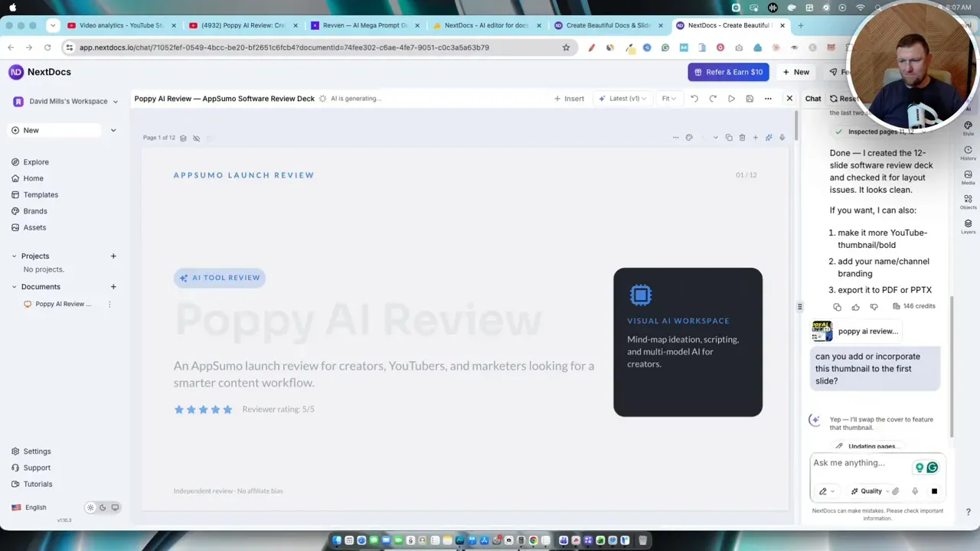Click the help question mark icon
The width and height of the screenshot is (980, 551).
[x=968, y=512]
